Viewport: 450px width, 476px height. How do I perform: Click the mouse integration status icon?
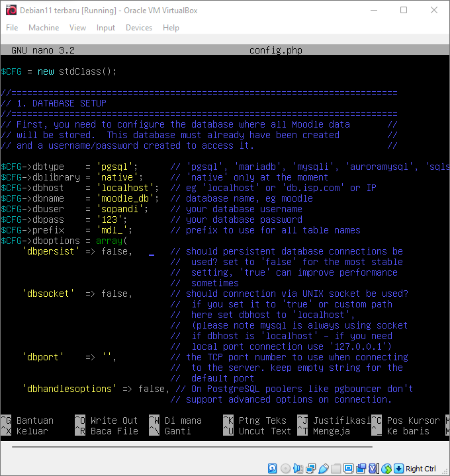[x=386, y=469]
